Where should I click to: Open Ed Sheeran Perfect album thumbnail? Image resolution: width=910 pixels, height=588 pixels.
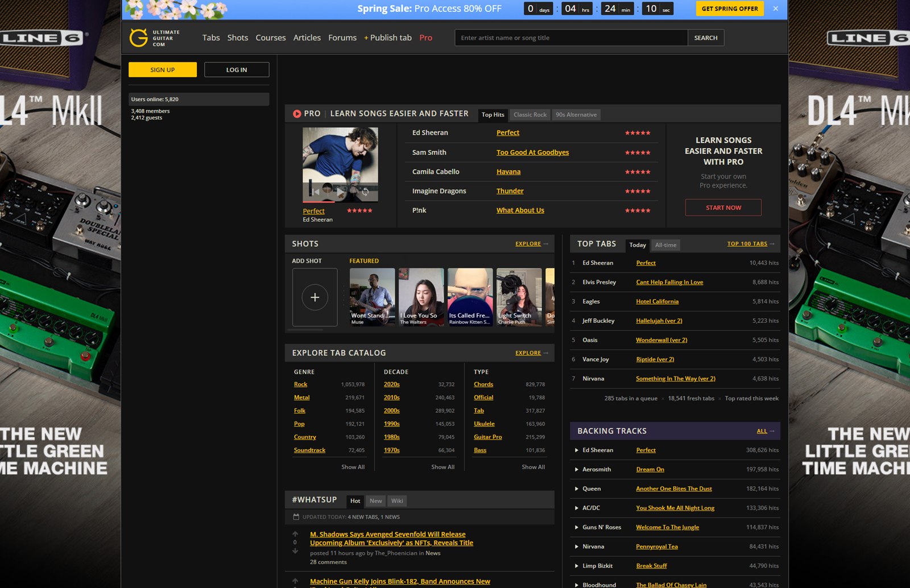click(x=340, y=165)
